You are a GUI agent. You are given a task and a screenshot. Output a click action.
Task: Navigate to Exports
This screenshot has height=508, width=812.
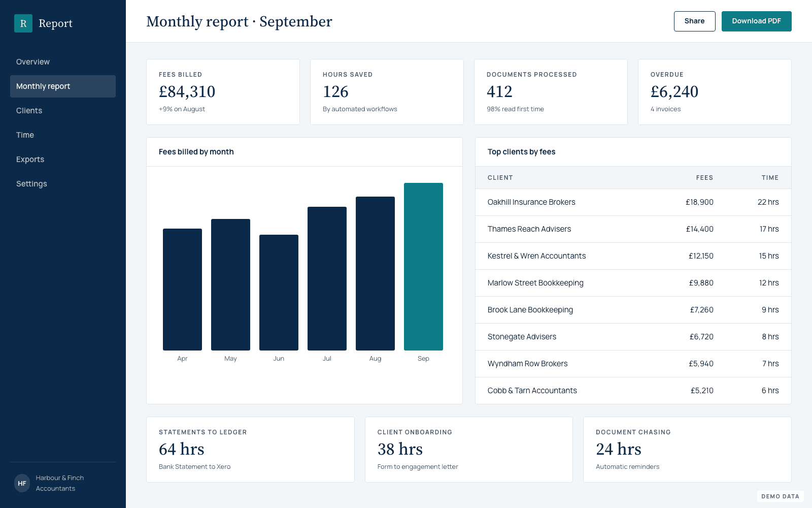(x=63, y=160)
